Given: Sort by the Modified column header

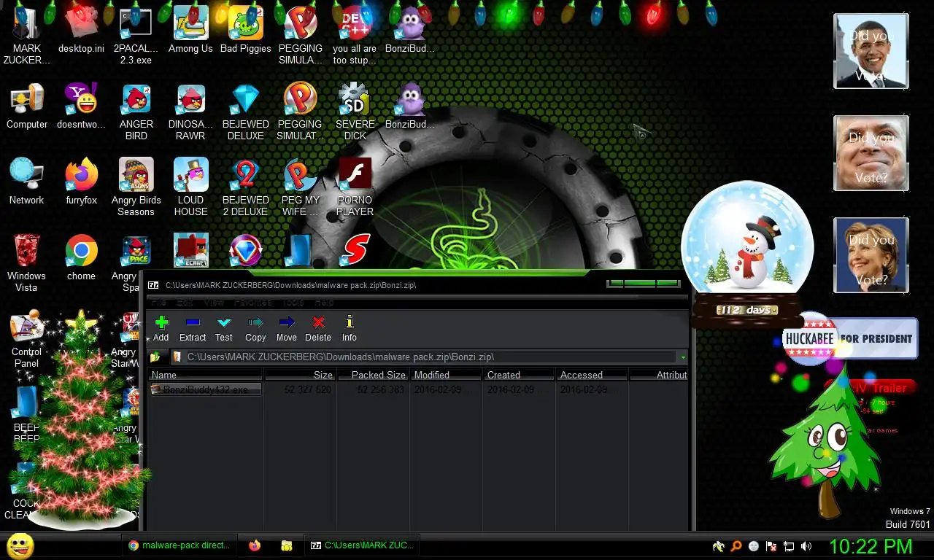Looking at the screenshot, I should point(446,375).
